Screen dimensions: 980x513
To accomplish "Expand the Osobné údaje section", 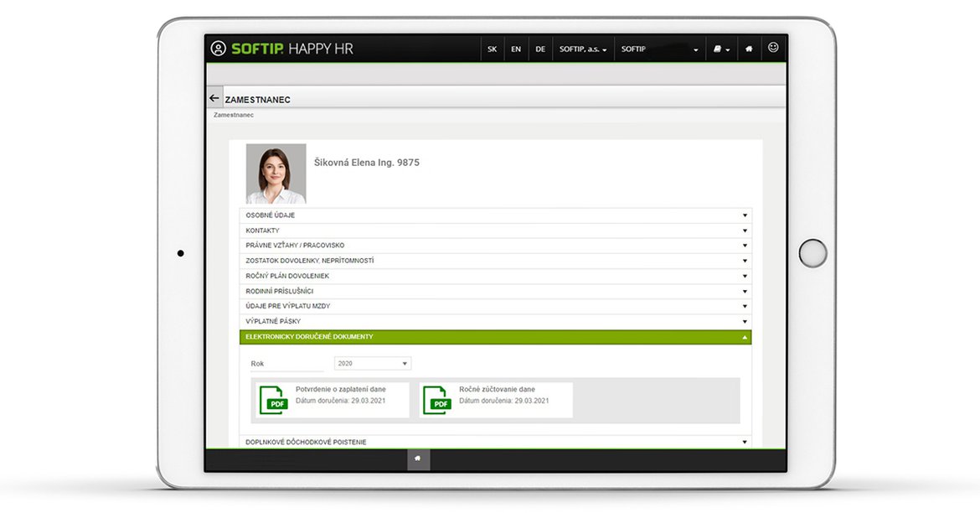I will 495,215.
